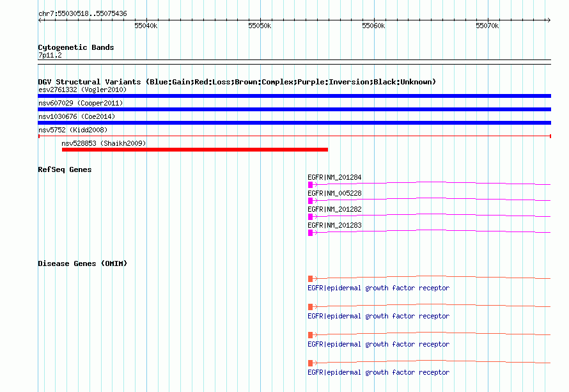Open the esv2761332 (Vogler2010) variant label

(x=82, y=90)
